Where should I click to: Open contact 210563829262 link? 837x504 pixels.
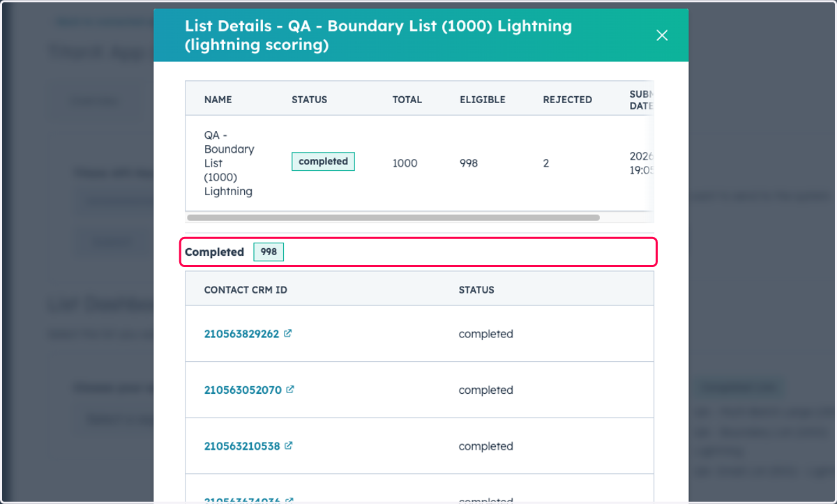(x=241, y=334)
